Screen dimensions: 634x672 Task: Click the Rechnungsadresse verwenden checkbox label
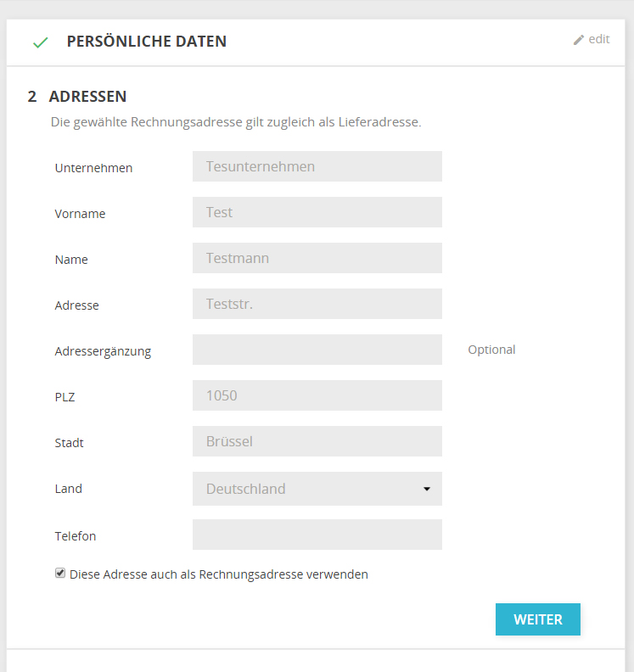click(x=219, y=574)
